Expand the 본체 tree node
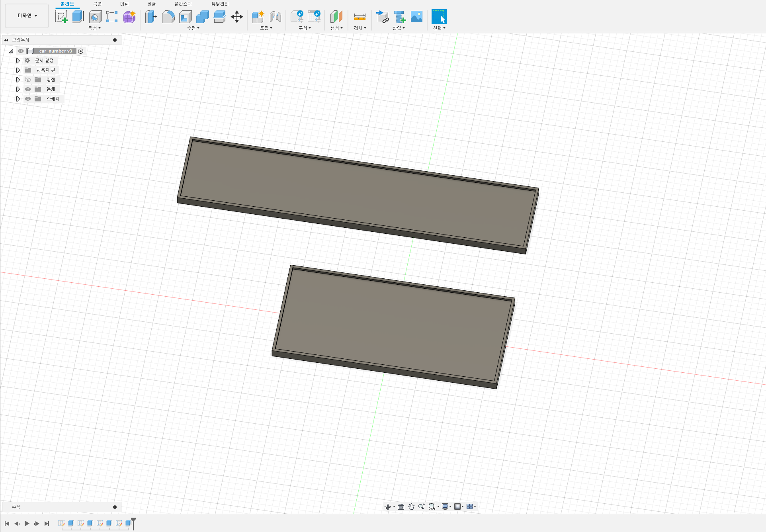This screenshot has width=766, height=532. click(x=18, y=89)
